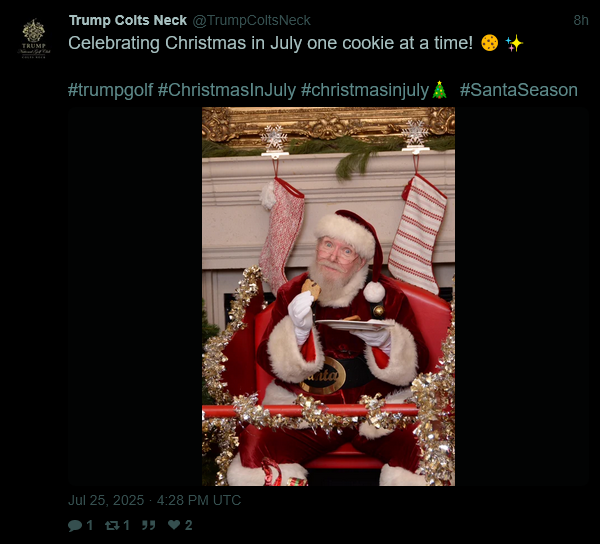
Task: Like the post with heart icon
Action: point(174,525)
